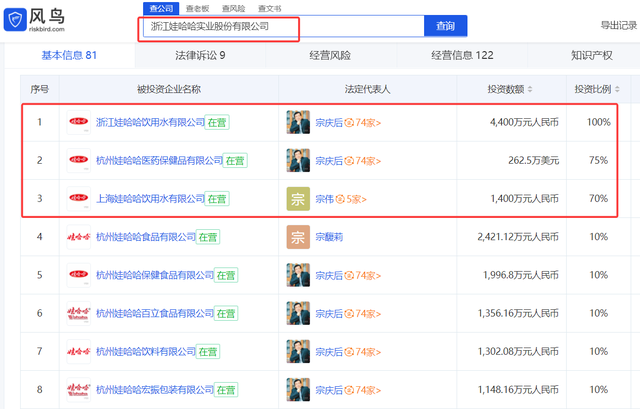Click company logo in row 3 上海娃哈哈饮用水
This screenshot has width=640, height=409.
coord(78,199)
